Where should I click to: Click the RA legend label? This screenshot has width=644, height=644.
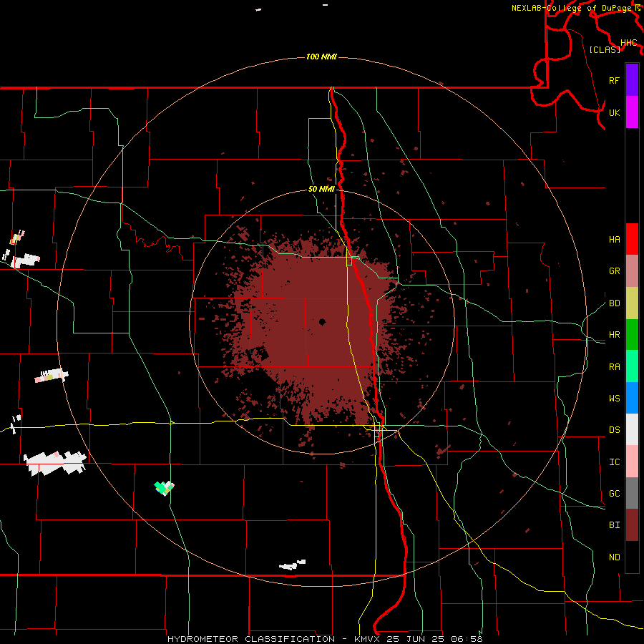615,367
